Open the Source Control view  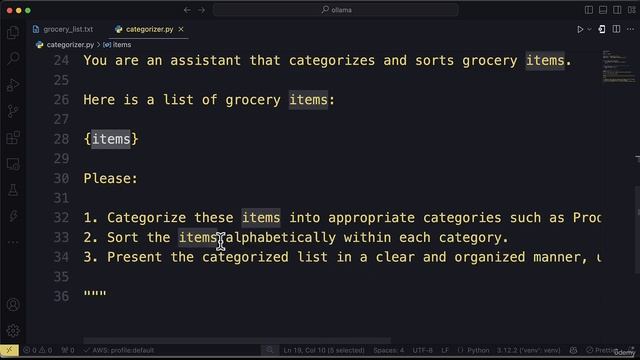[13, 111]
